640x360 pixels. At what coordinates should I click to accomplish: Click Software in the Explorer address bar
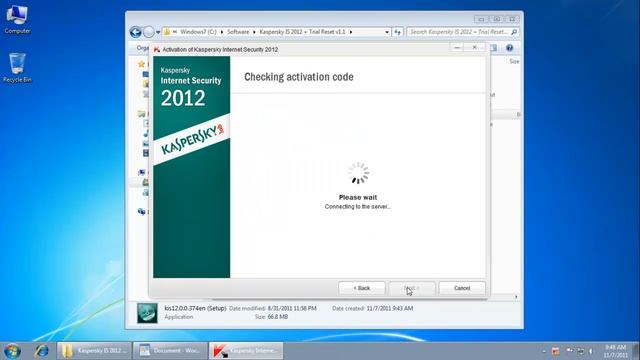click(238, 32)
